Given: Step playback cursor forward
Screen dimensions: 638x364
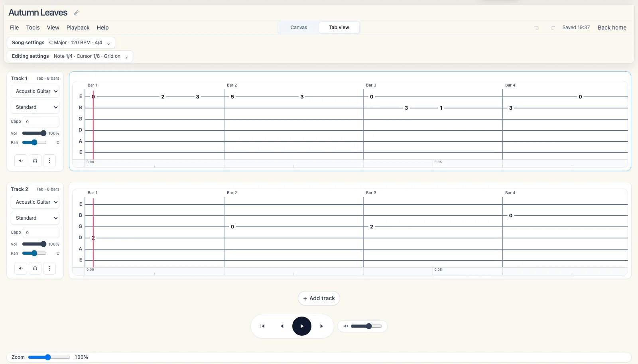Looking at the screenshot, I should (322, 326).
